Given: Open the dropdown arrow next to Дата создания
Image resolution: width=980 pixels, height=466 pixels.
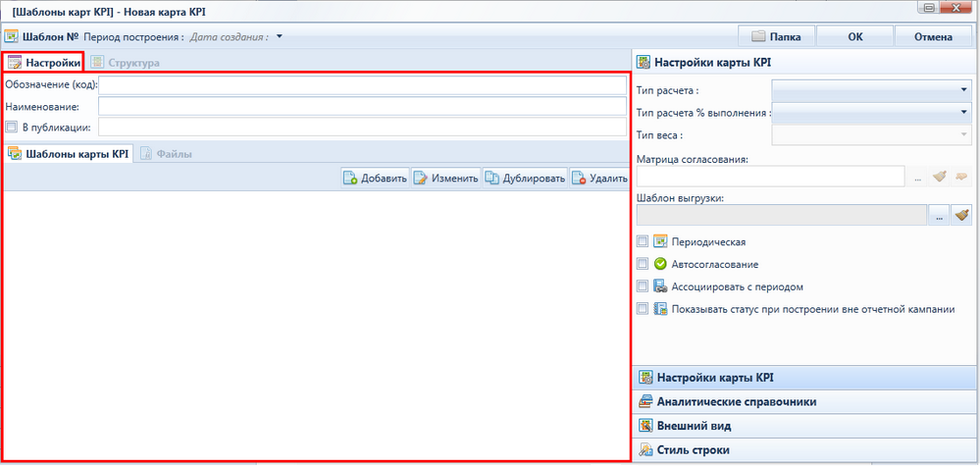Looking at the screenshot, I should (x=280, y=36).
